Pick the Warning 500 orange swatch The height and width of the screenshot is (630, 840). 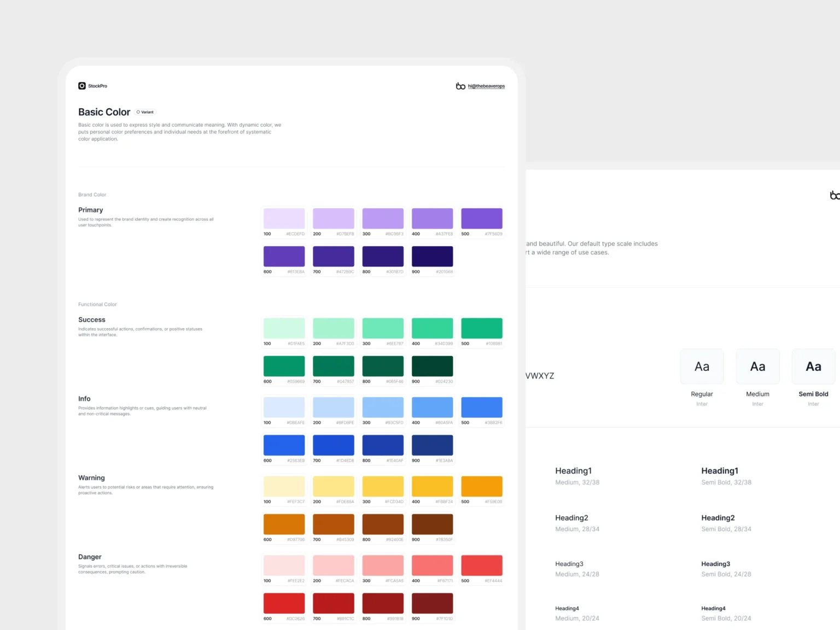coord(481,486)
